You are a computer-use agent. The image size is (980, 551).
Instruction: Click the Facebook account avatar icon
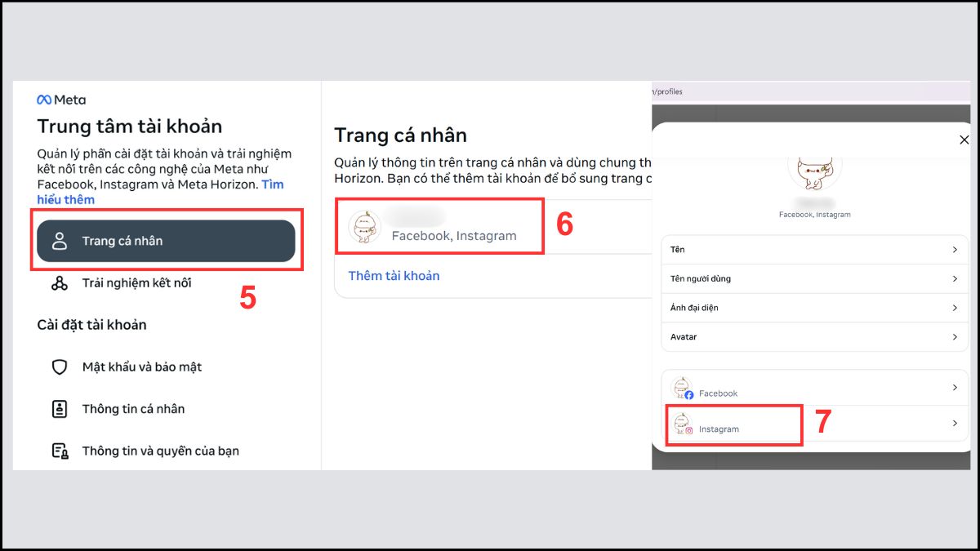(682, 388)
